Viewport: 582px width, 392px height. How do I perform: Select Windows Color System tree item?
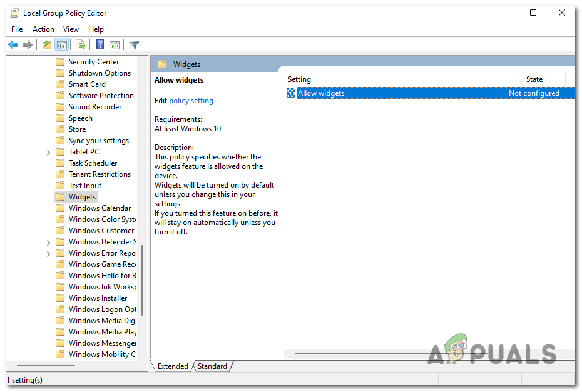(x=103, y=219)
